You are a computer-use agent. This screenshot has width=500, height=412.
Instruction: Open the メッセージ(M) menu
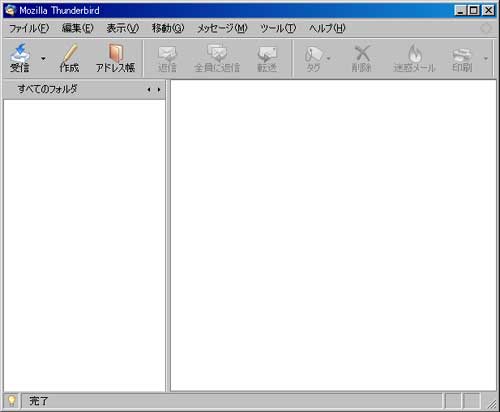(x=222, y=28)
